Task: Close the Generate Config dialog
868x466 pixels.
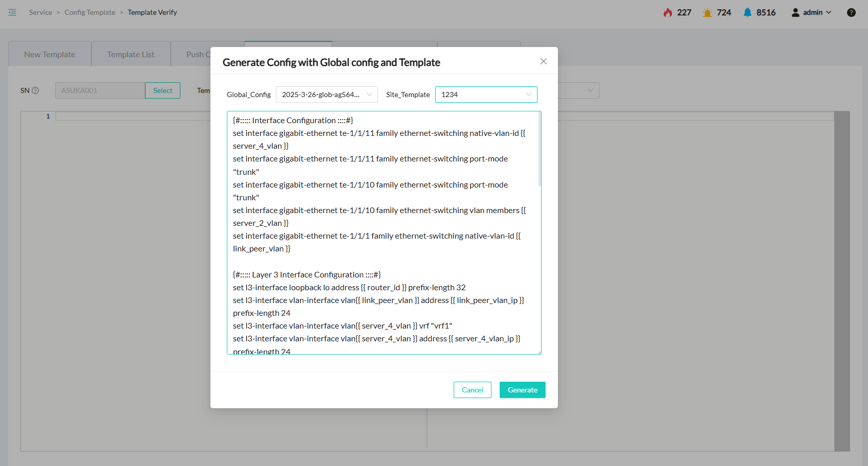Action: [x=544, y=61]
